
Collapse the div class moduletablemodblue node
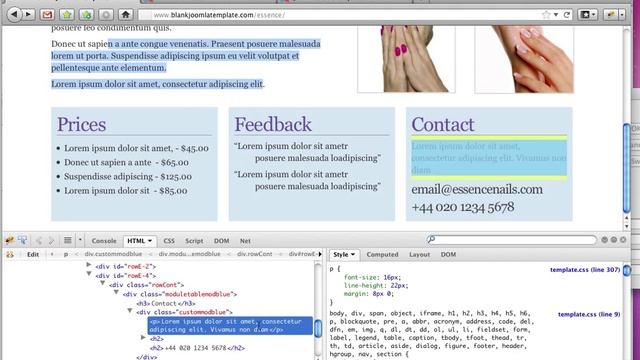pos(116,293)
